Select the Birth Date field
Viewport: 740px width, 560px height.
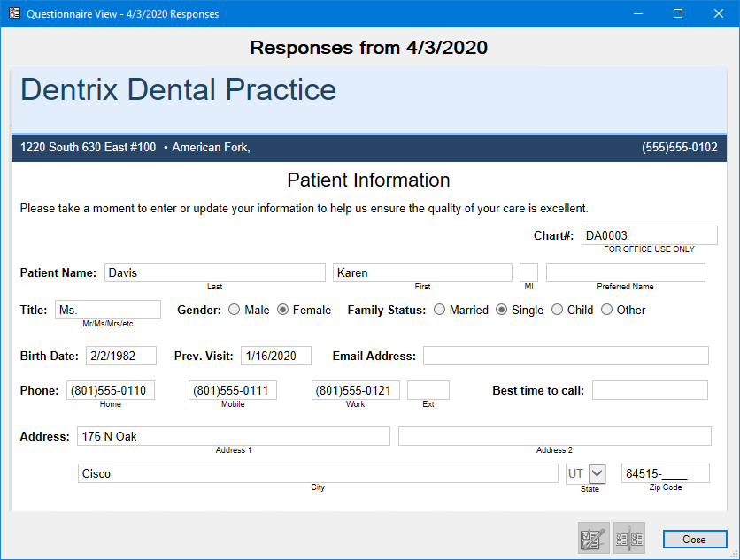[121, 356]
